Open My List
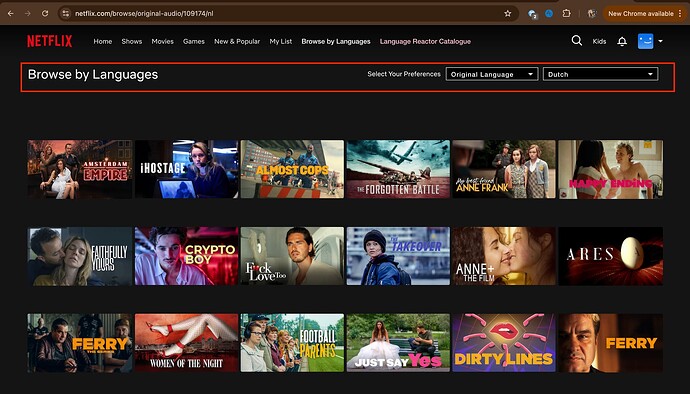The width and height of the screenshot is (690, 394). pos(281,41)
